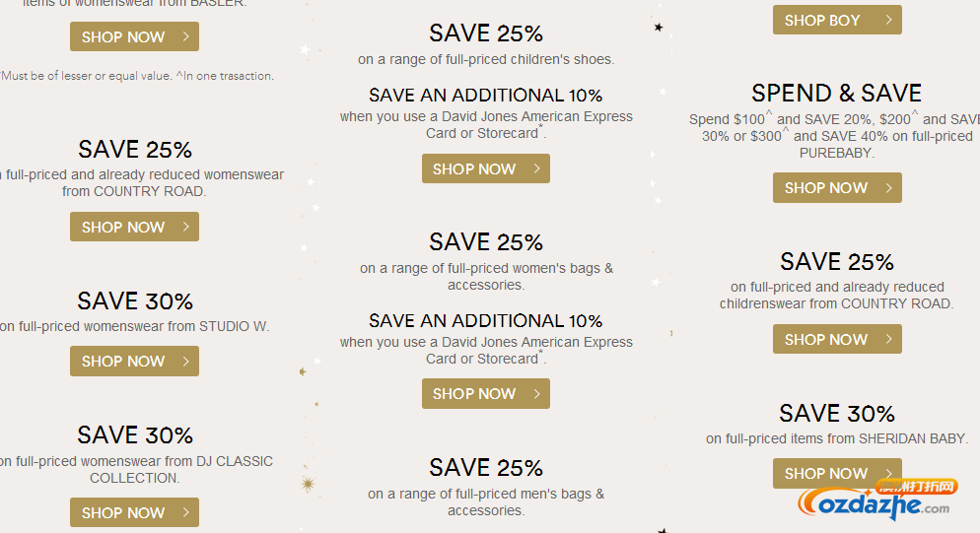Click arrow icon on COUNTRY ROAD womenswear button
The height and width of the screenshot is (533, 980).
185,227
